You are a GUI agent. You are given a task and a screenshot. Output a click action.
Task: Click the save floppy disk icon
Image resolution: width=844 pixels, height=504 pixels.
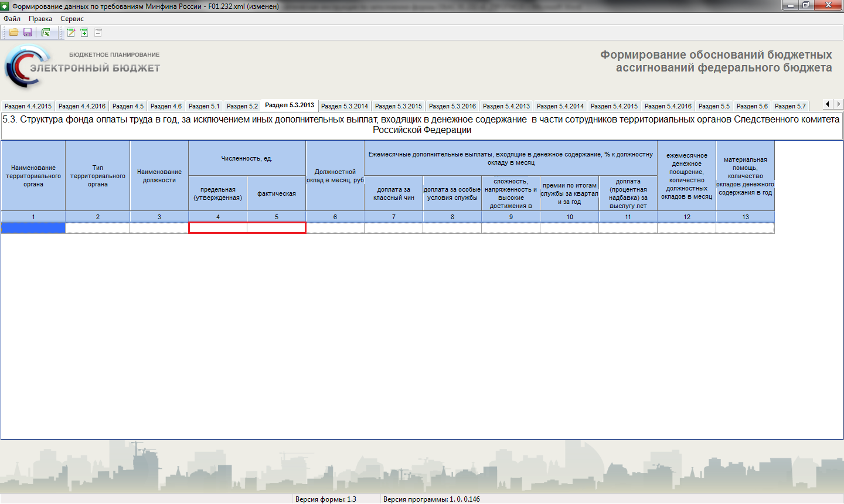click(28, 33)
